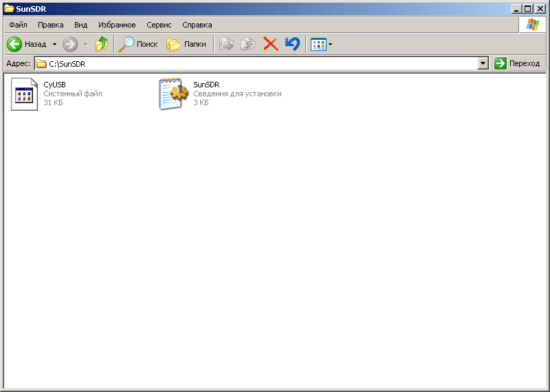Viewport: 550px width, 392px height.
Task: Close the SunSDR window
Action: pyautogui.click(x=540, y=9)
